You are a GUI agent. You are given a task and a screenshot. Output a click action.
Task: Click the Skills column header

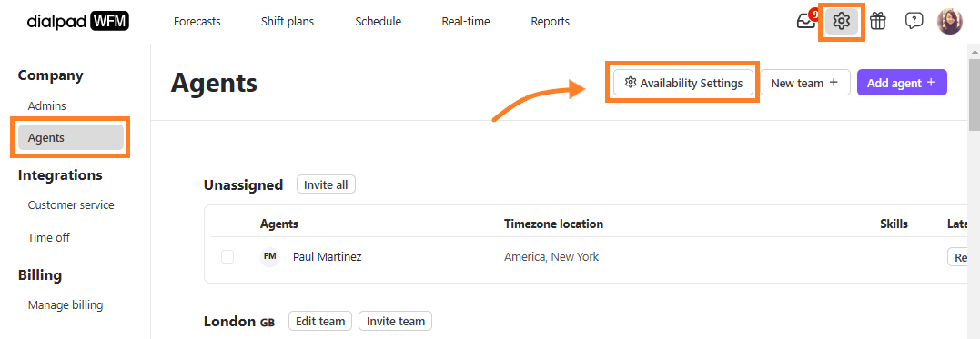click(x=894, y=224)
